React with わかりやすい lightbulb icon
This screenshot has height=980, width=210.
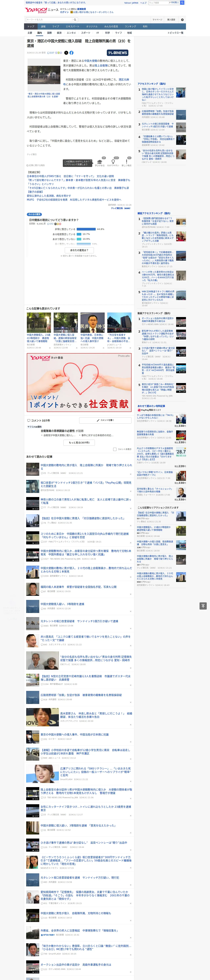[x=113, y=162]
